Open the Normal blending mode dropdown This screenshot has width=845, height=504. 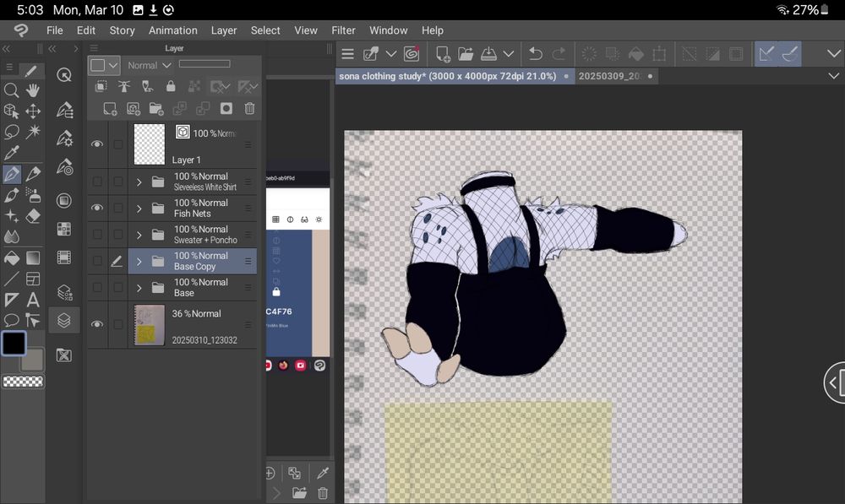coord(150,65)
